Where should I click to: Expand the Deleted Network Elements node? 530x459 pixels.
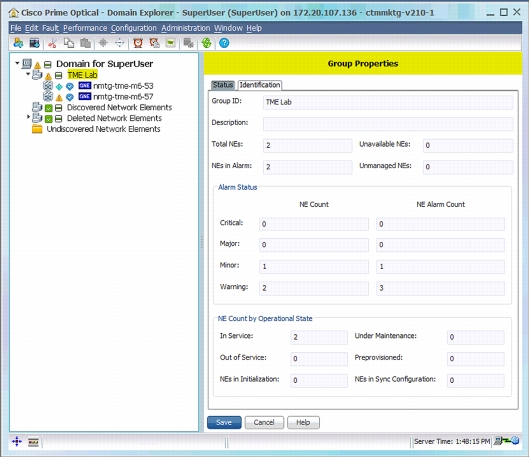pos(28,117)
